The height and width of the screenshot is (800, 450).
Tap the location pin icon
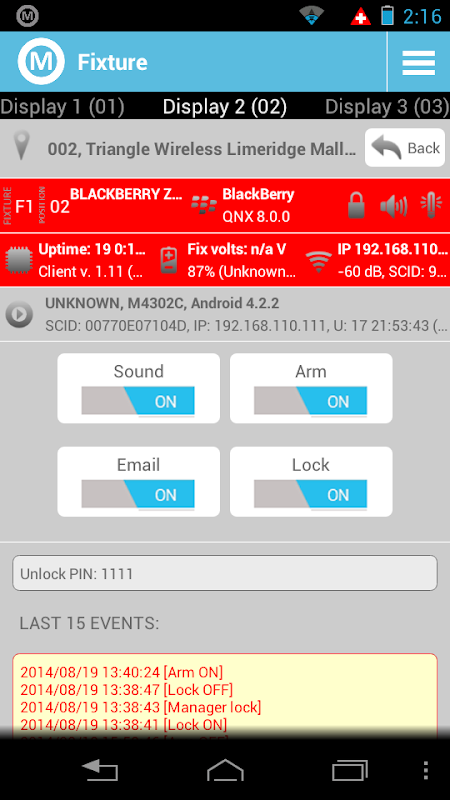point(21,146)
